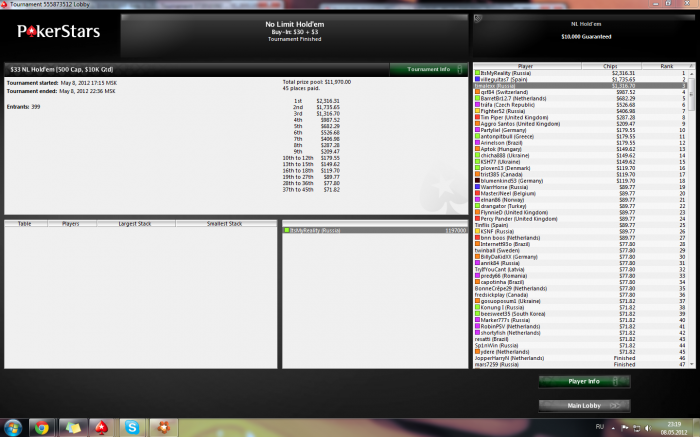Click the player list scroll-up arrow
The width and height of the screenshot is (700, 437).
(692, 74)
